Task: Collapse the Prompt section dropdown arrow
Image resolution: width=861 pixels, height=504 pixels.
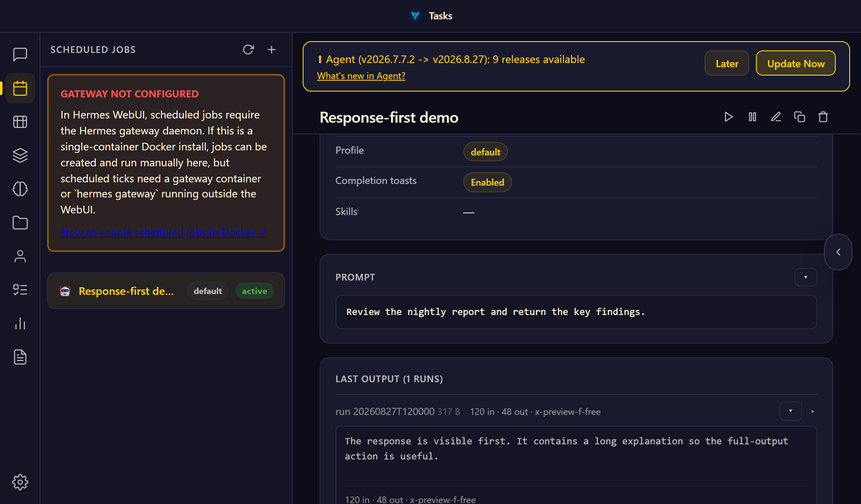Action: pyautogui.click(x=806, y=277)
